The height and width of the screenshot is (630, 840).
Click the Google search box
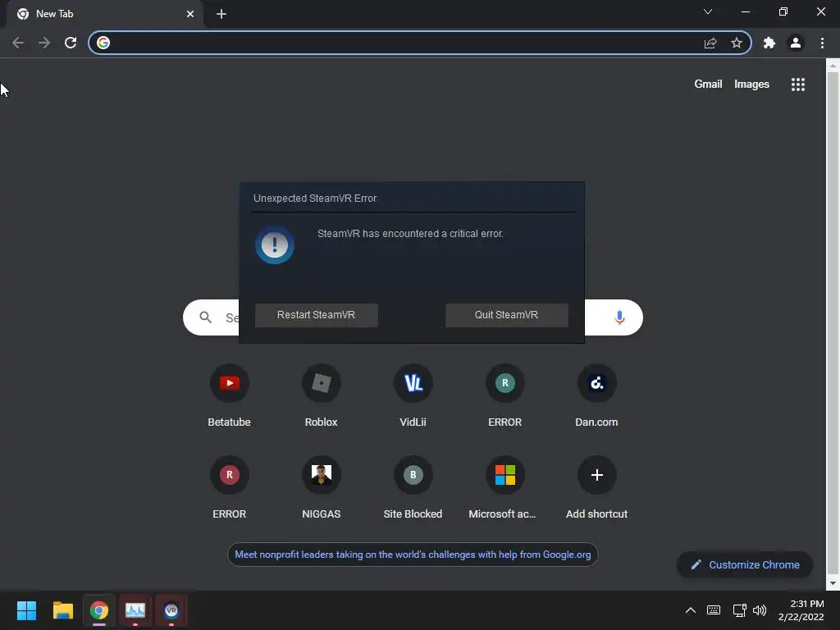tap(413, 317)
